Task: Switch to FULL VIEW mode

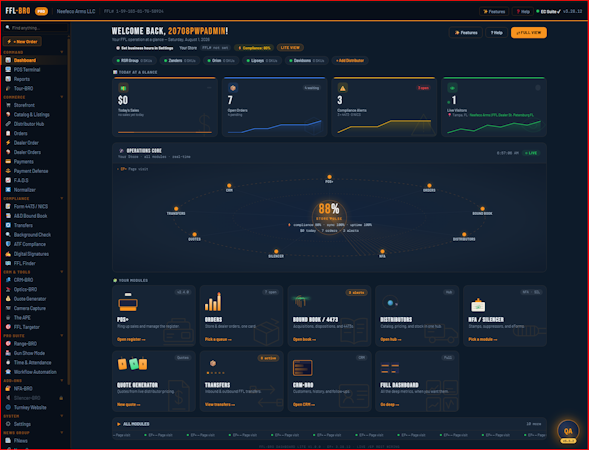Action: [x=529, y=33]
